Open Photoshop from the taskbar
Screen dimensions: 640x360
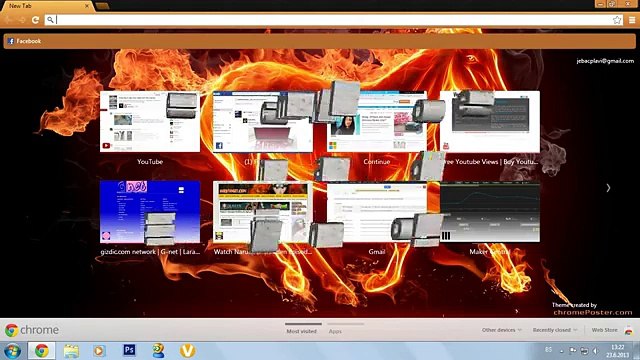(129, 350)
